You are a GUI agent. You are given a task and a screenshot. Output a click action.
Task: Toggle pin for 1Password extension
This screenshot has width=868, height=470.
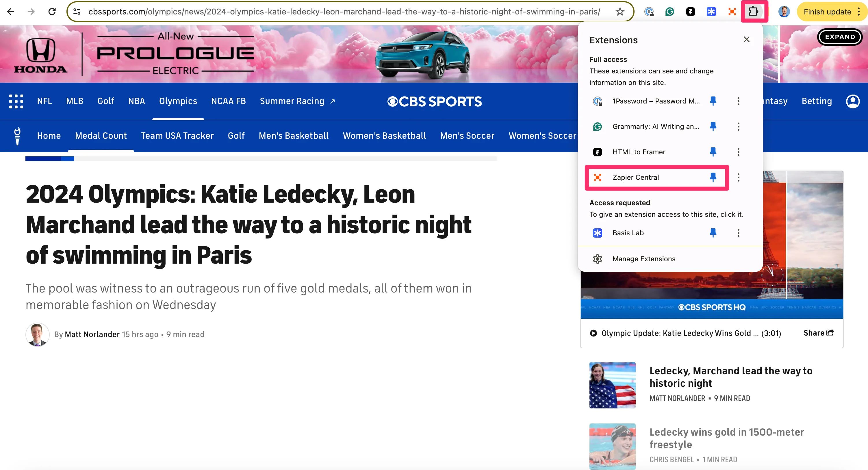[713, 101]
